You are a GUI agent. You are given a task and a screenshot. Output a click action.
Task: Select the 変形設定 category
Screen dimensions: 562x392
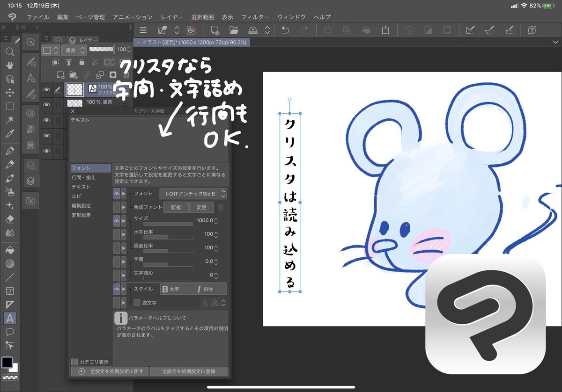point(81,215)
